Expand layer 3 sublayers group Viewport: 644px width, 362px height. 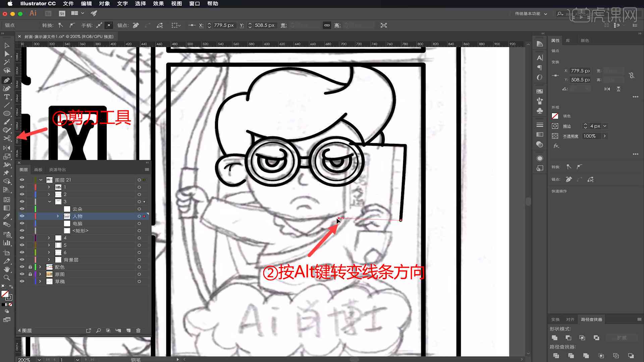click(49, 201)
